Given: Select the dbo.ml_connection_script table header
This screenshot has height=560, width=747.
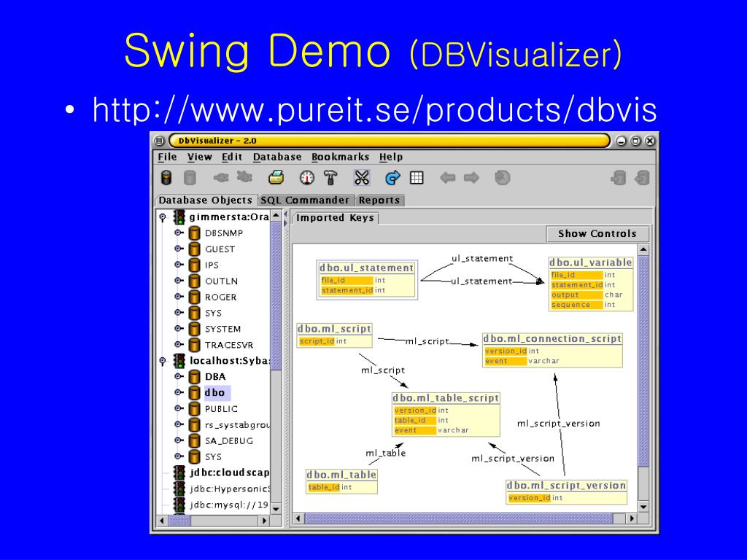Looking at the screenshot, I should click(552, 338).
